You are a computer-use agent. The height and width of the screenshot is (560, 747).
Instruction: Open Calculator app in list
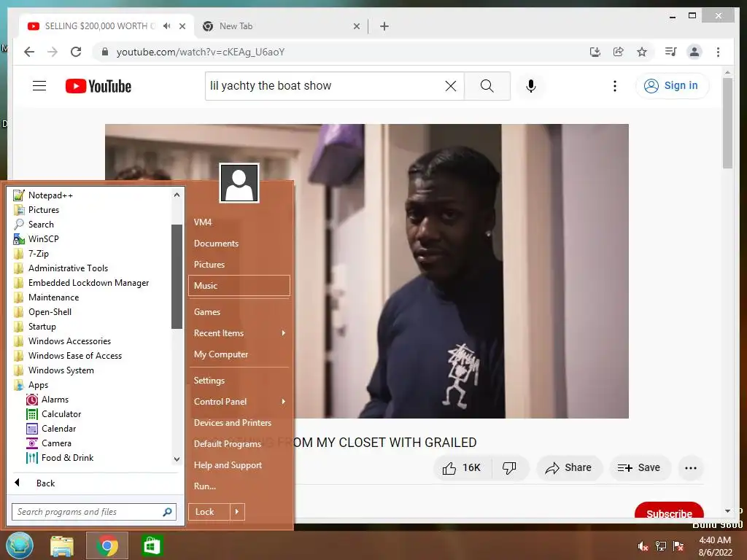coord(61,414)
